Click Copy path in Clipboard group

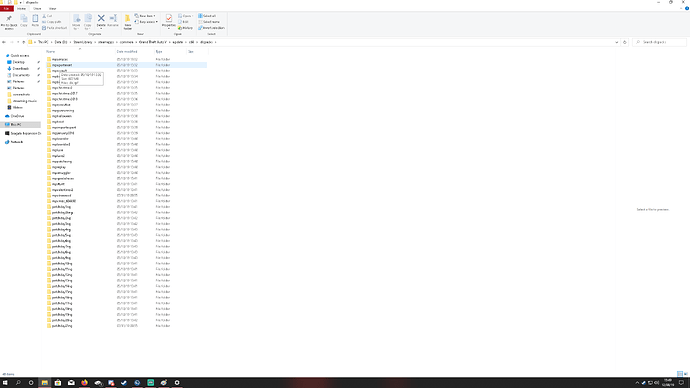tap(52, 22)
